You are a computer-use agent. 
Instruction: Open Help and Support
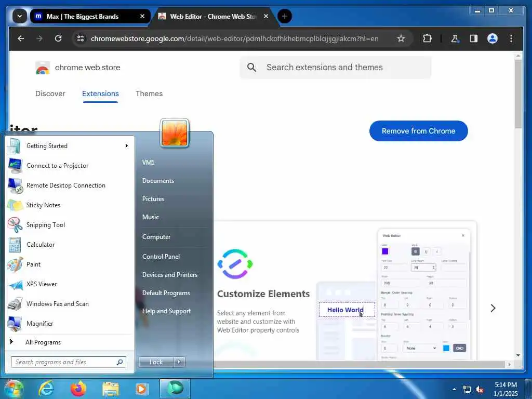[x=166, y=311]
